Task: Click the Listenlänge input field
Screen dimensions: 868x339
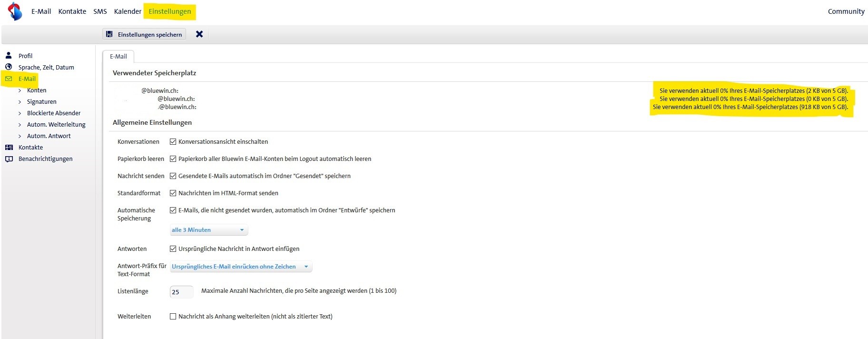Action: click(181, 292)
